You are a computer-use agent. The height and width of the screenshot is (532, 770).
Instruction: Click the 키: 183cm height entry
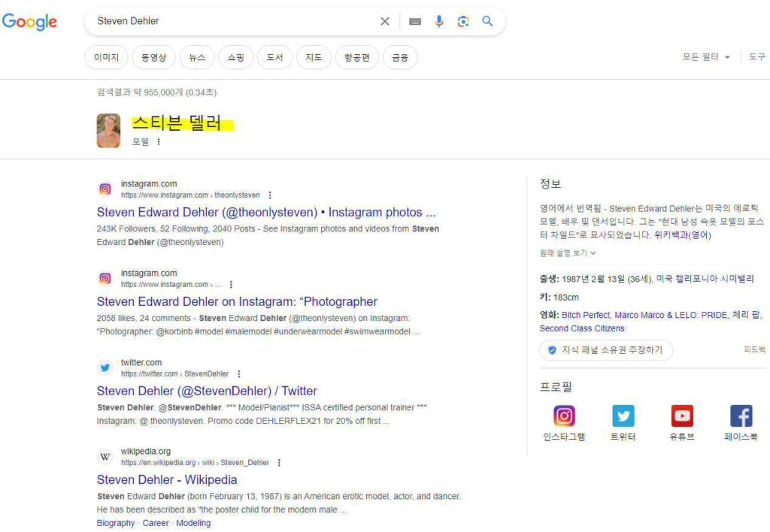click(559, 297)
